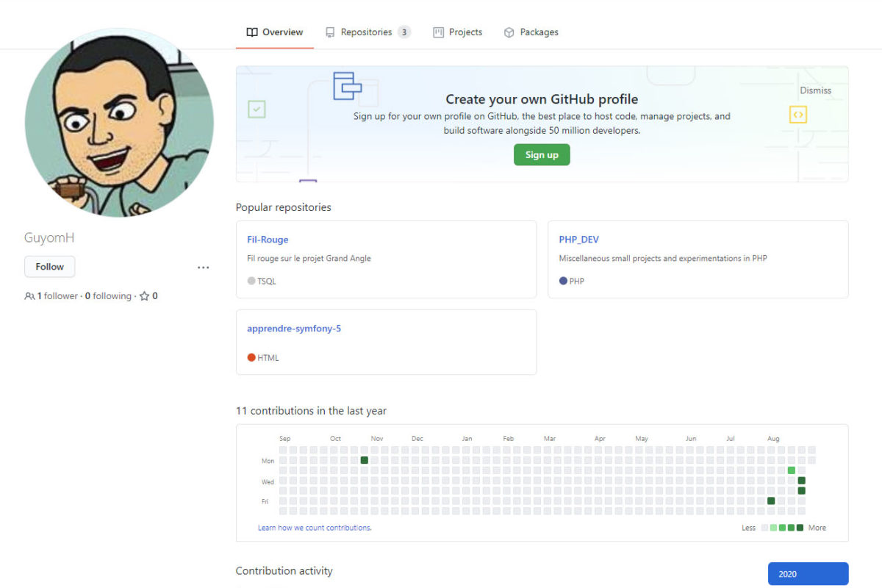The width and height of the screenshot is (882, 588).
Task: Click Learn how we count contributions
Action: pos(315,528)
